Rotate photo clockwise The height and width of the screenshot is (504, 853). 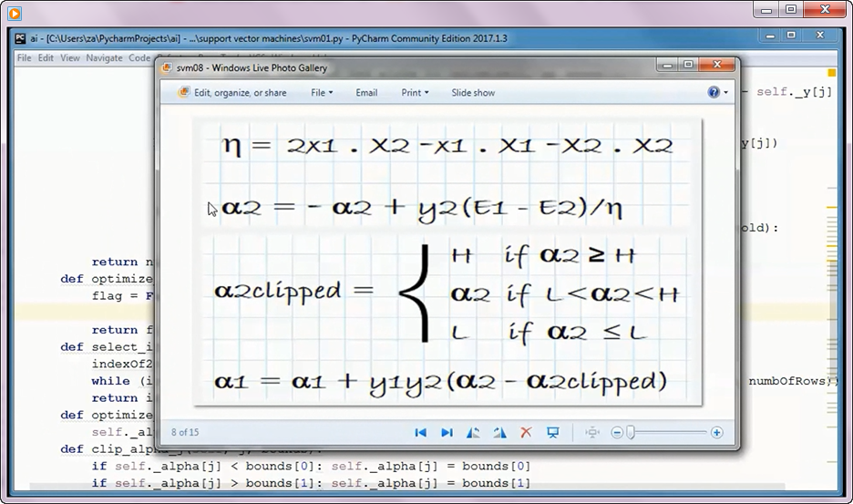499,433
